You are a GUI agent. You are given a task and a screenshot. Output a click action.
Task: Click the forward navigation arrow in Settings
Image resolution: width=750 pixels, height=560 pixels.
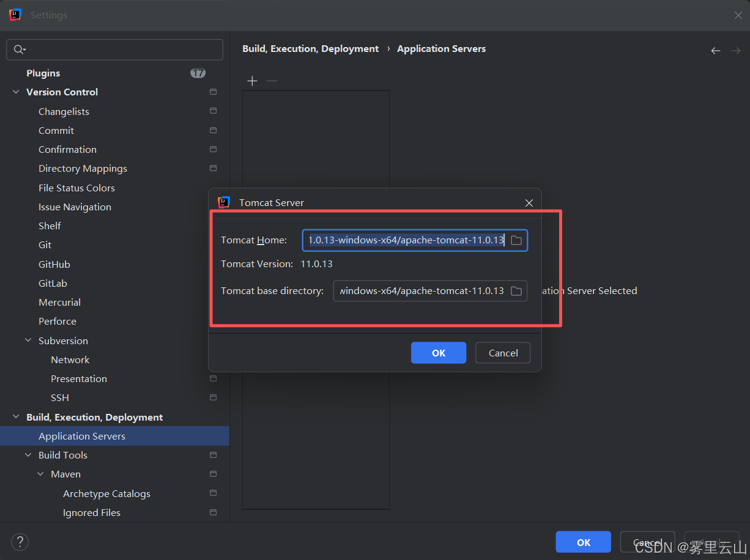point(736,51)
